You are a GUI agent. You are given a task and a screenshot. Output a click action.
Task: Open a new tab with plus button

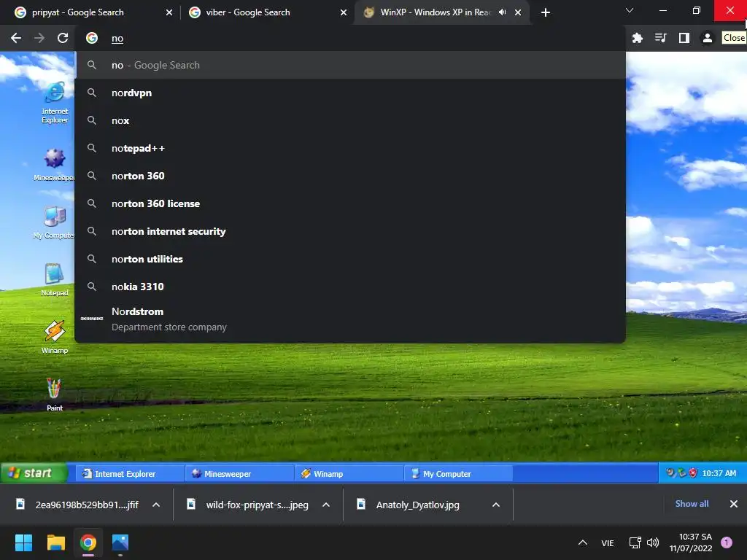546,12
